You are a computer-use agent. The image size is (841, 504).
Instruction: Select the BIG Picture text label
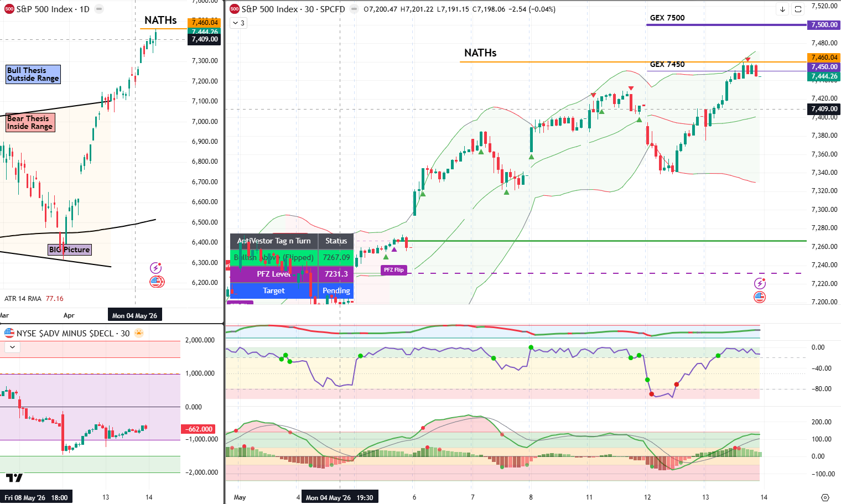69,250
